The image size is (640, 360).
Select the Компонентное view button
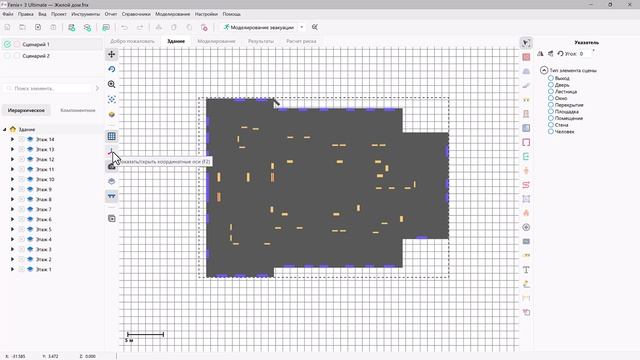[78, 110]
